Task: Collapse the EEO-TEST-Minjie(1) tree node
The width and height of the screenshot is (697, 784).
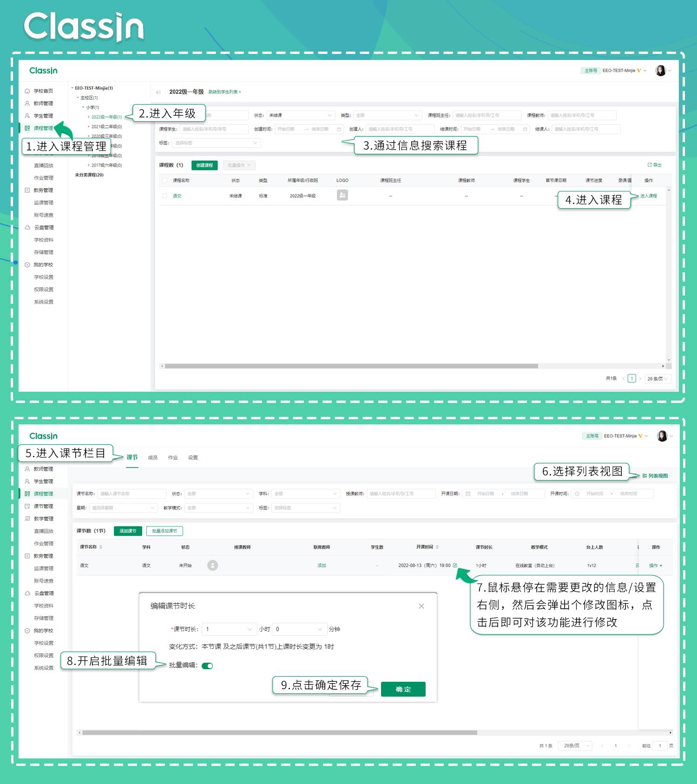Action: (72, 88)
